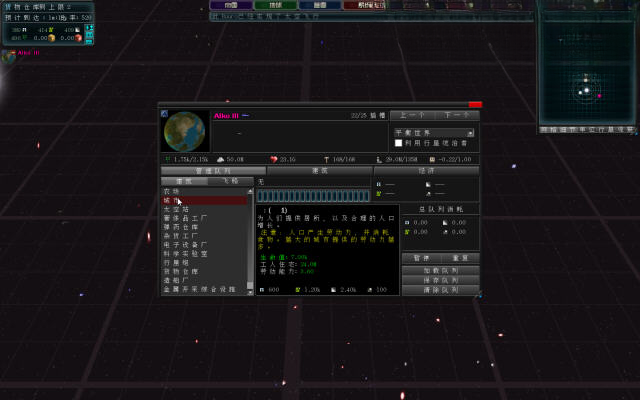The width and height of the screenshot is (640, 400).
Task: Click the metal cost icon beside 600
Action: tap(262, 290)
